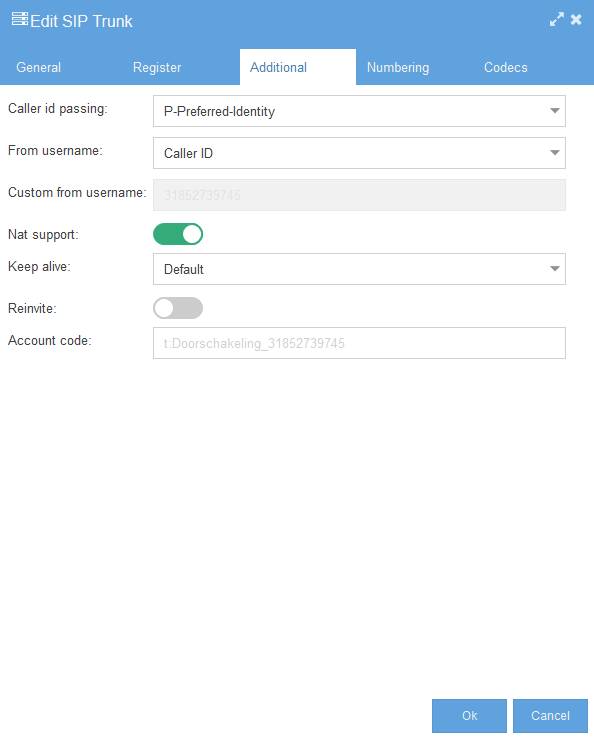Select the Additional tab
Screen dimensions: 594x738
click(x=278, y=67)
